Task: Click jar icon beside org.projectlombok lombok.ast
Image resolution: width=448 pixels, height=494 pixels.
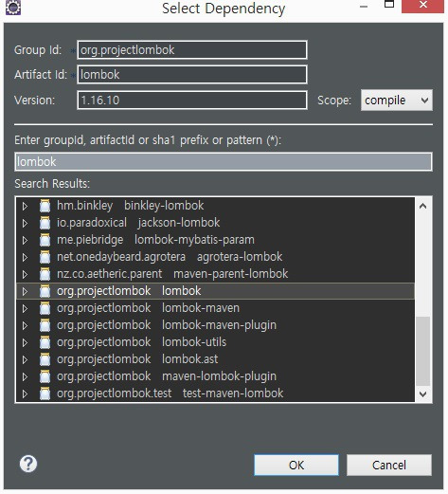Action: click(45, 359)
